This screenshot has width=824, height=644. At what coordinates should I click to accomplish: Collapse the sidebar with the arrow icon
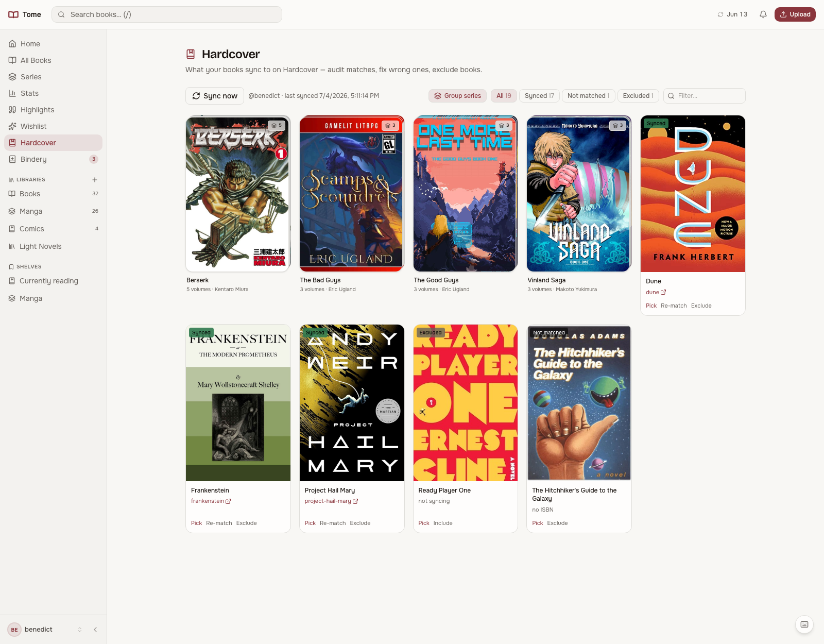pos(95,630)
